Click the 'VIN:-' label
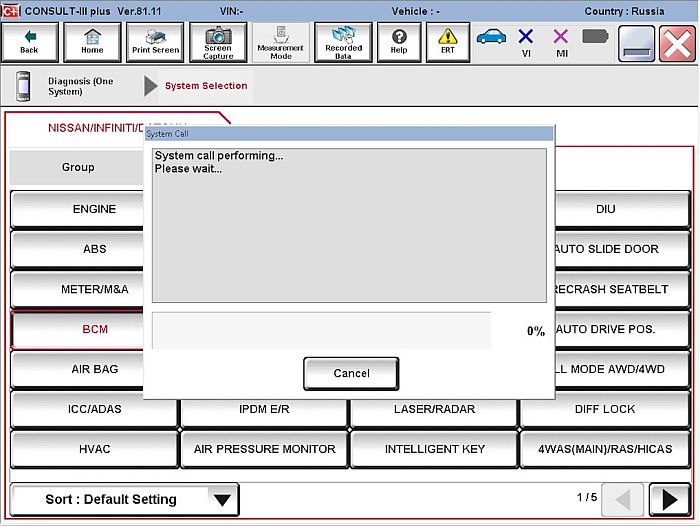The height and width of the screenshot is (526, 700). (231, 11)
